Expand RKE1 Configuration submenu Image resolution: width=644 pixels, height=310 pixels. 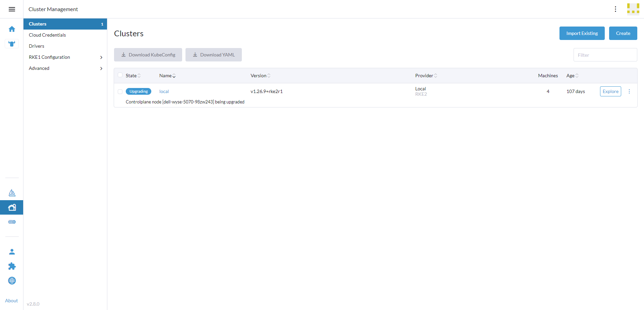tap(101, 57)
